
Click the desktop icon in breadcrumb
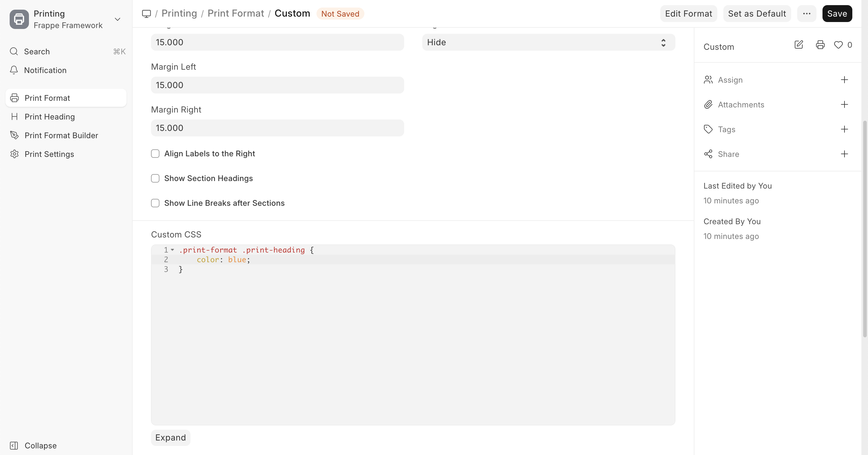tap(146, 14)
